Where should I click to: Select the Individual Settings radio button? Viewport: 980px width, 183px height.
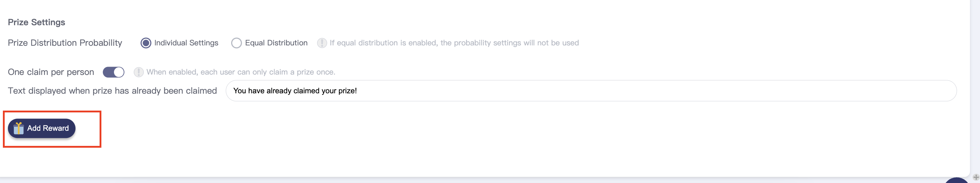coord(146,43)
